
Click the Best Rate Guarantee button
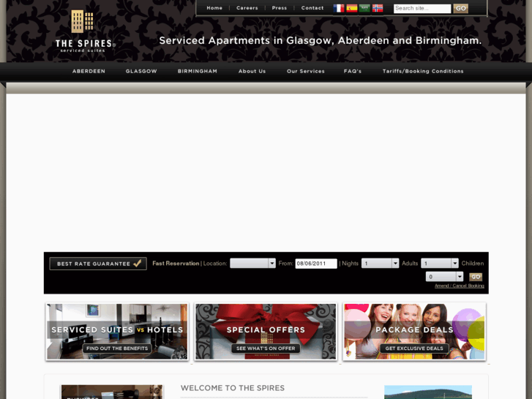coord(98,264)
